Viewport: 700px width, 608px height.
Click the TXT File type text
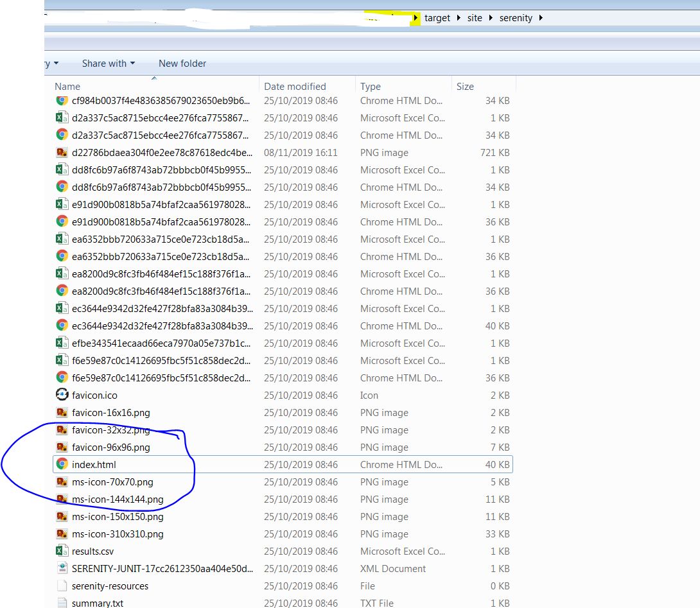377,603
